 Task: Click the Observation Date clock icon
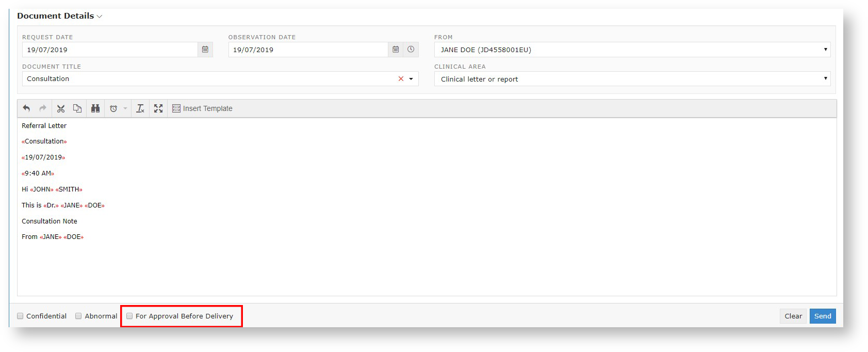coord(411,50)
